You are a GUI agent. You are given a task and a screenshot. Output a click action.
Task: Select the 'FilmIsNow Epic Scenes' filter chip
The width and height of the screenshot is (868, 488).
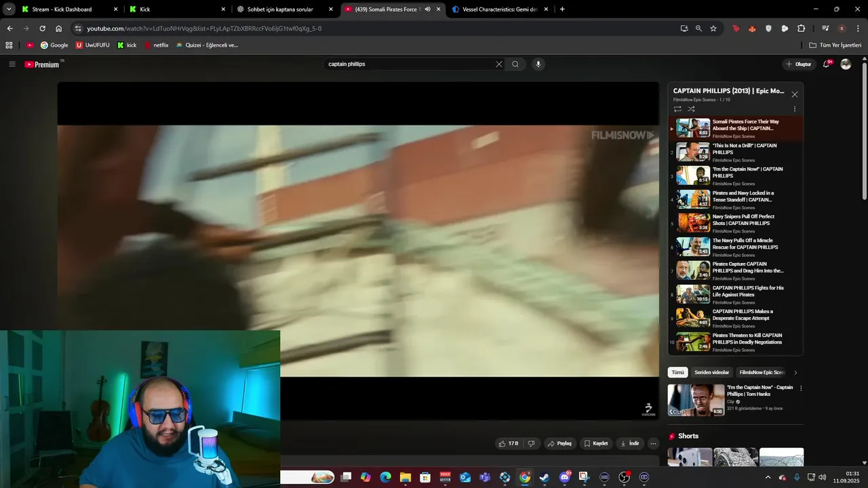[x=762, y=372]
